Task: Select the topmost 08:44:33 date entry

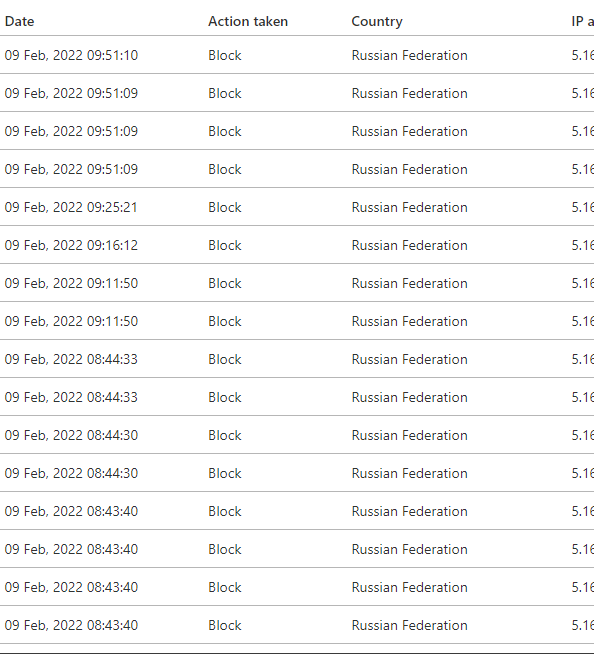Action: [71, 359]
